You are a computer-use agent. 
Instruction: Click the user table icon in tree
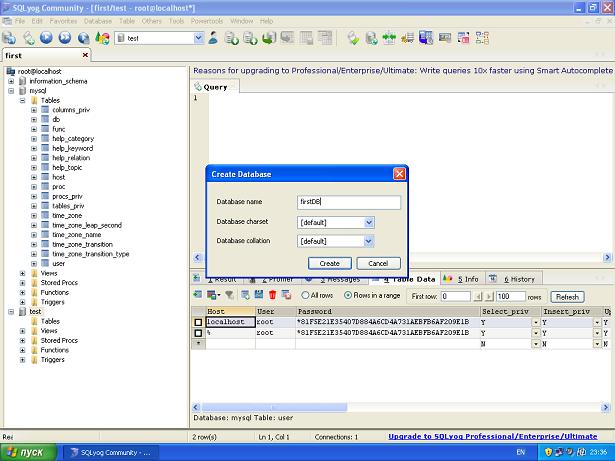[x=45, y=263]
